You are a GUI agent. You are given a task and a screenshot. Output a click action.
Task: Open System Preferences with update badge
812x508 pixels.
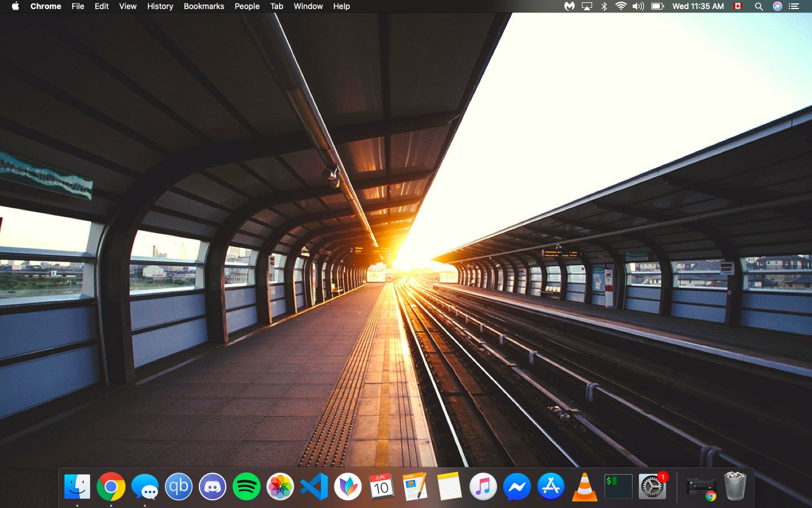point(652,487)
